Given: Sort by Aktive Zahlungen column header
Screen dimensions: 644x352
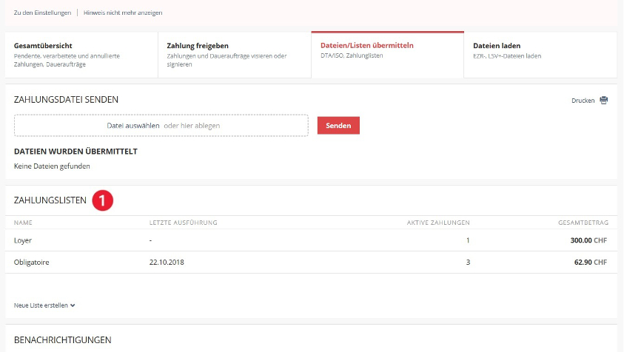Looking at the screenshot, I should pyautogui.click(x=438, y=222).
